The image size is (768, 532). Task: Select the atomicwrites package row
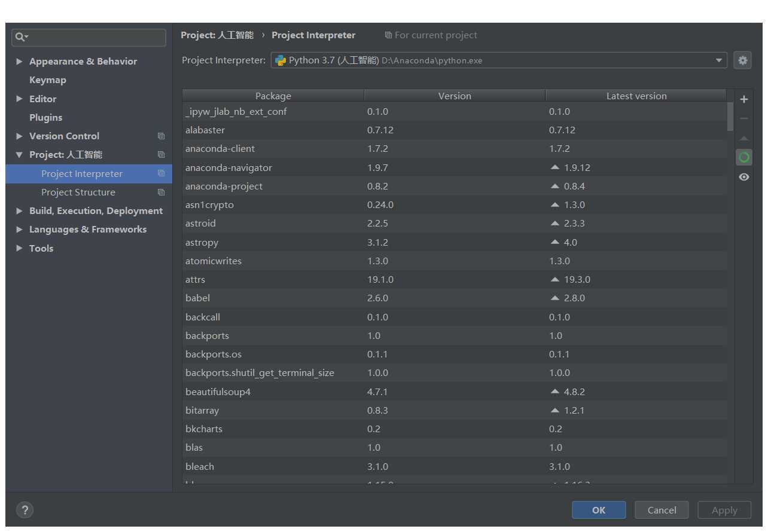(x=455, y=261)
